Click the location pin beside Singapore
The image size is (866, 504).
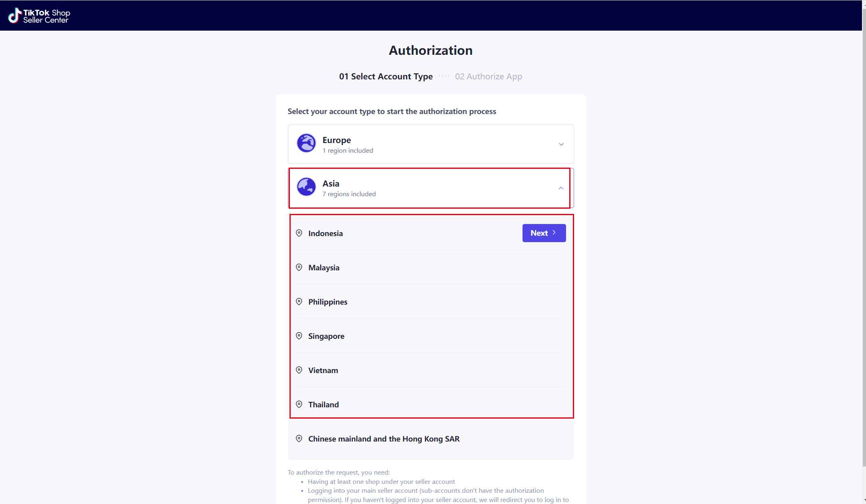(x=299, y=336)
